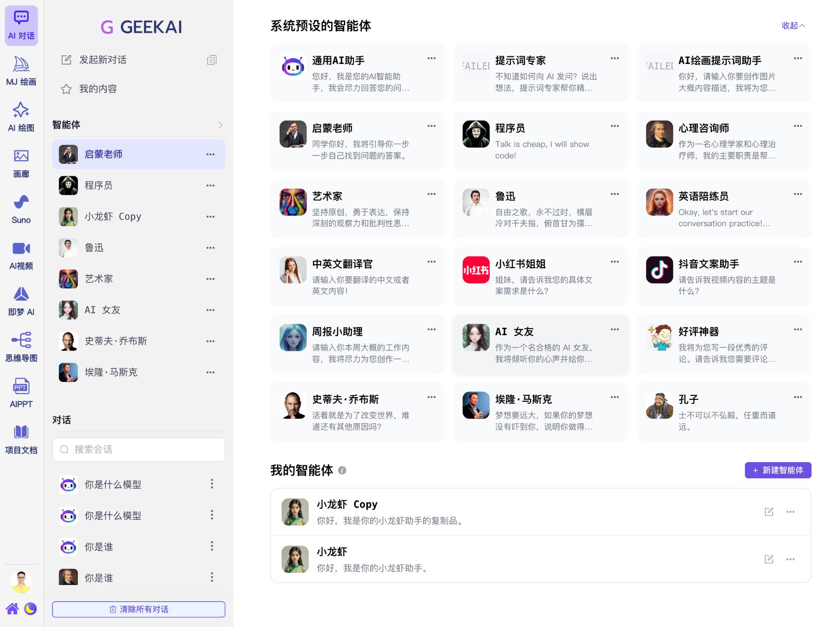The image size is (840, 627).
Task: Open the 思维导图 mind map tool
Action: (21, 347)
